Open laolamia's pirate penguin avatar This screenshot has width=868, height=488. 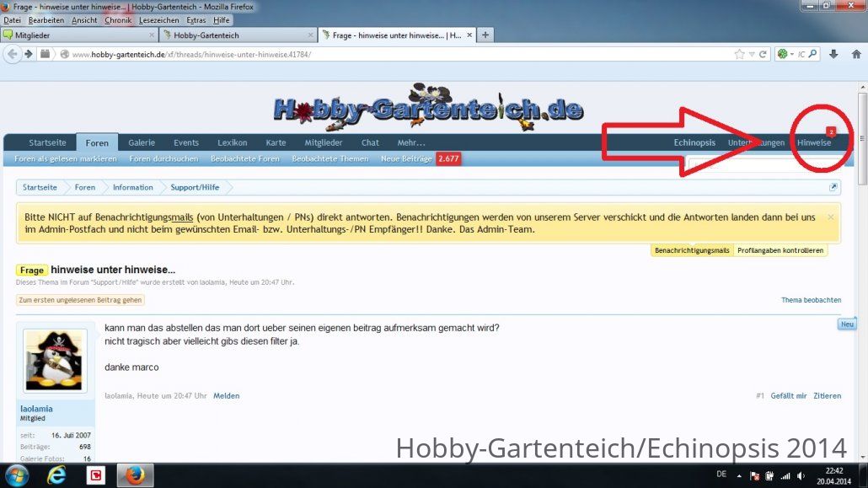pyautogui.click(x=55, y=361)
